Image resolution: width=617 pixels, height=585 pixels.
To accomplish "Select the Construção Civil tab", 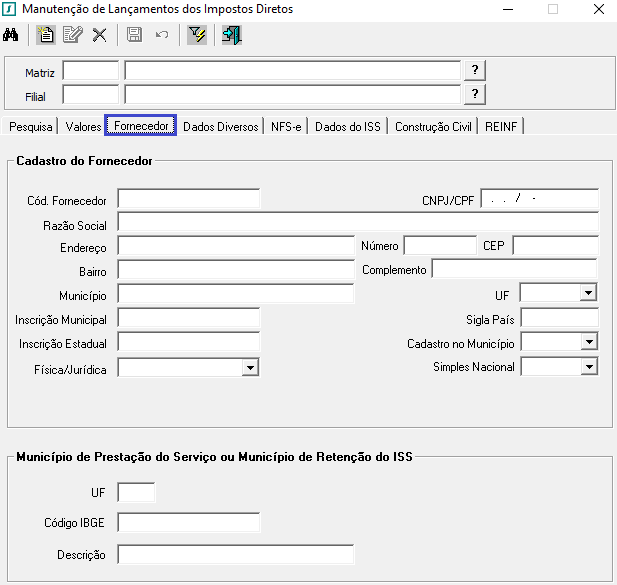I will 433,127.
